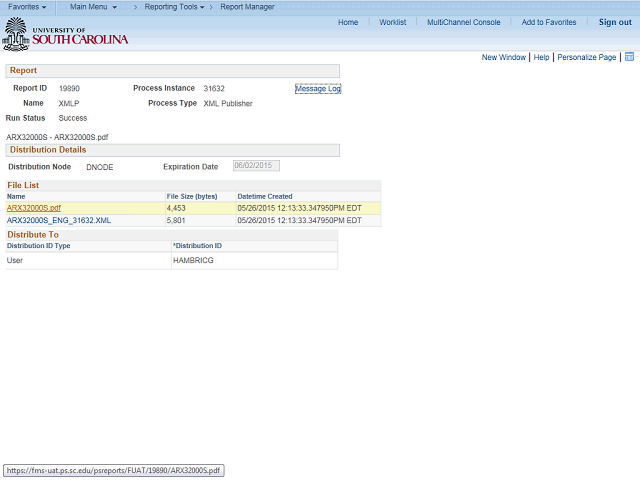Click the Personalize Page link

(587, 57)
